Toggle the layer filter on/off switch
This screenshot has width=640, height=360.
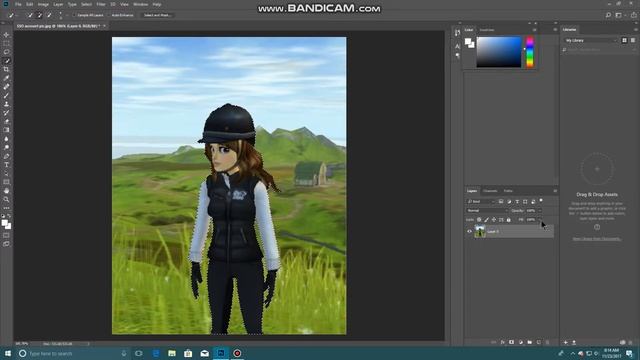(541, 201)
